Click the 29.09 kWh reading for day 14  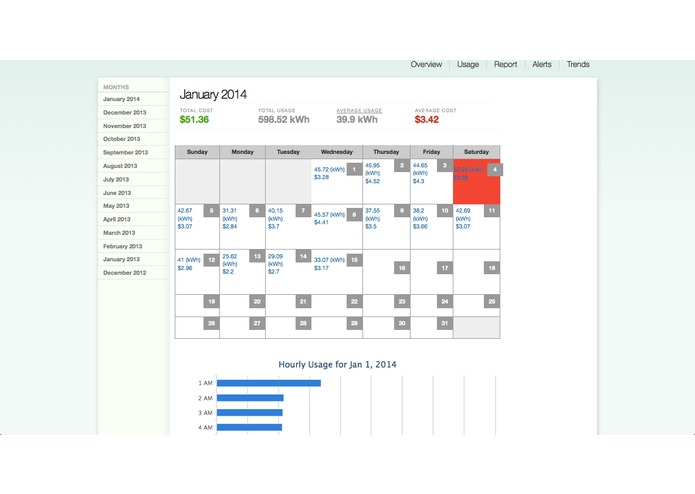click(x=275, y=260)
